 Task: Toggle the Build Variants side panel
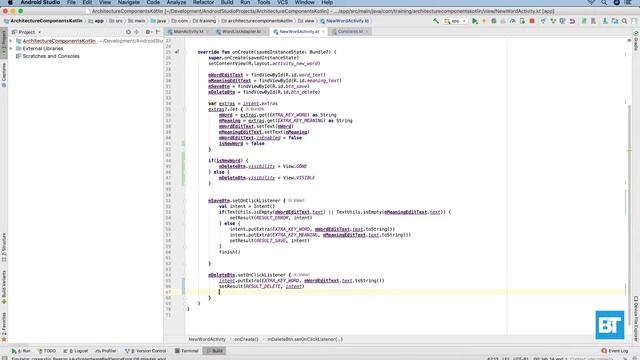click(x=4, y=287)
